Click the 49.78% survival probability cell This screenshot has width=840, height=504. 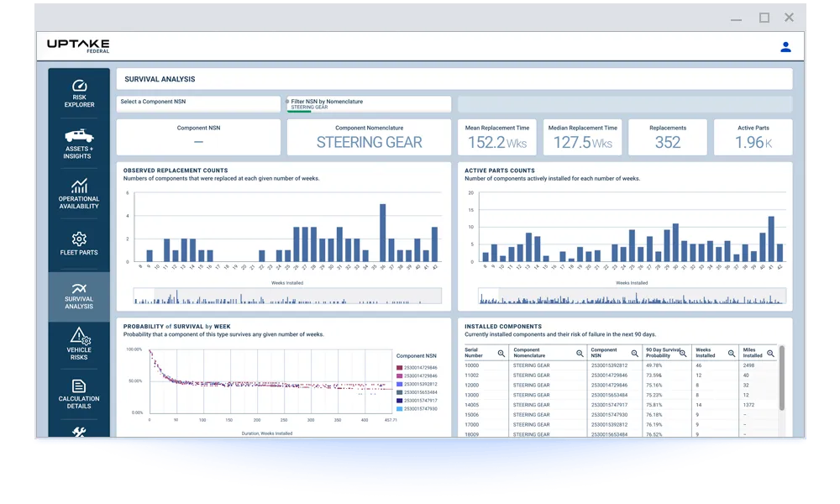tap(654, 365)
